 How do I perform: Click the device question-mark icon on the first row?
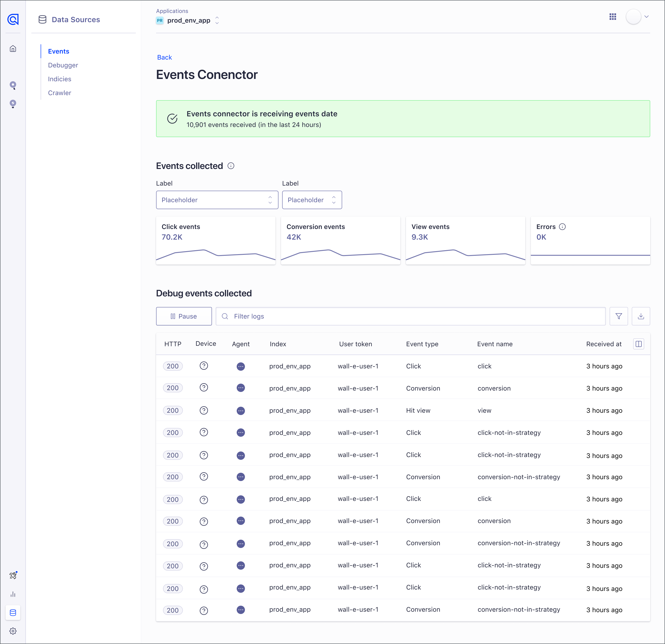point(204,366)
